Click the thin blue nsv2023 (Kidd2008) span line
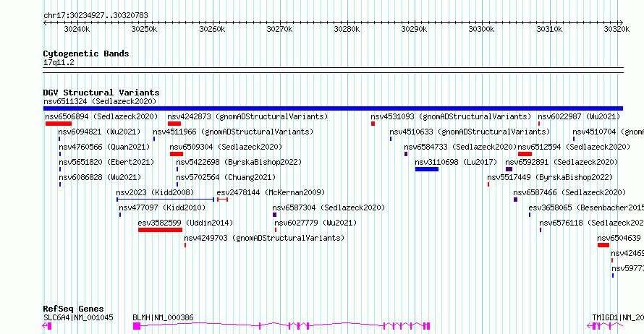This screenshot has height=334, width=644. [166, 200]
